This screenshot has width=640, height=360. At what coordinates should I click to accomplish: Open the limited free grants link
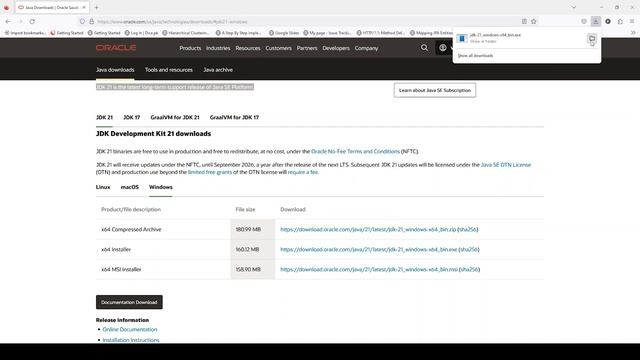tap(209, 172)
